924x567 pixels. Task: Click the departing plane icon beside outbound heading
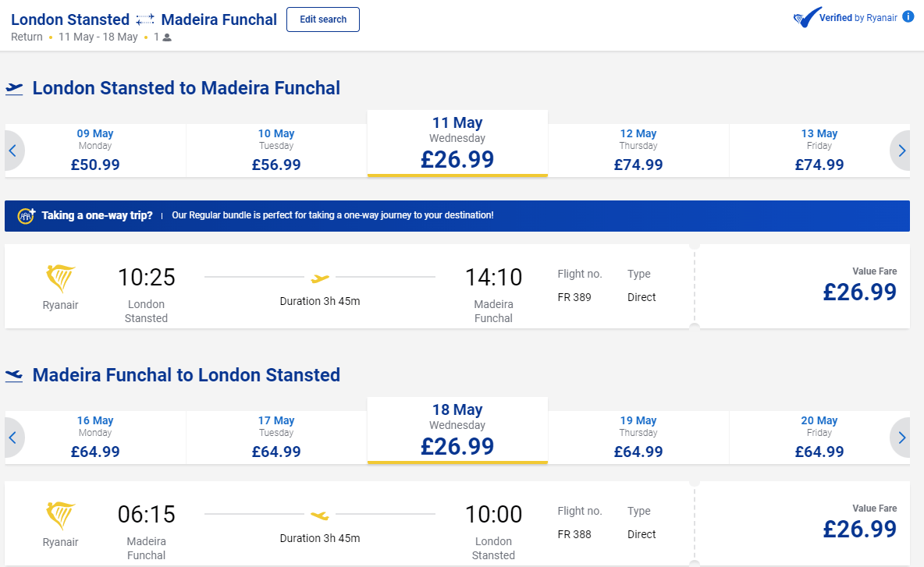[14, 89]
